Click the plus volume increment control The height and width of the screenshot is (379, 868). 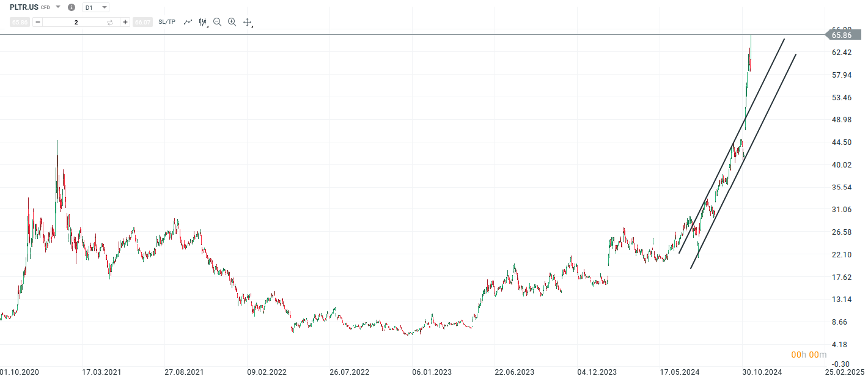(125, 21)
